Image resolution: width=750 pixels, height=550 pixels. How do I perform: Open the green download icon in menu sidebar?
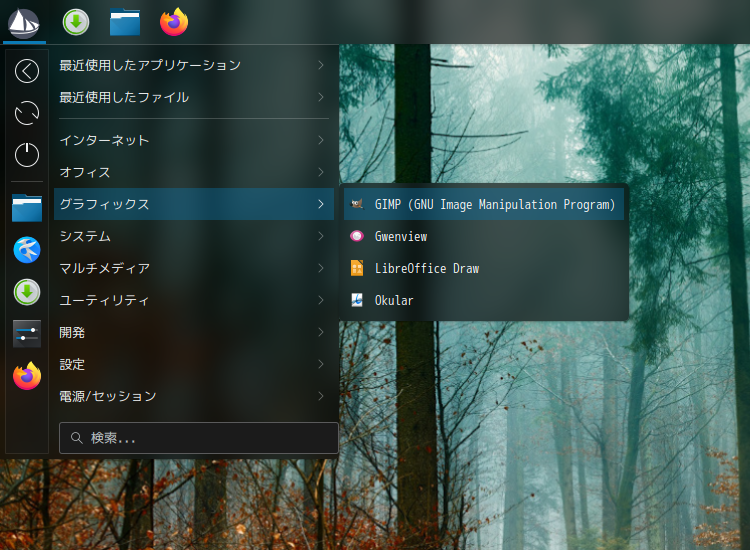27,292
